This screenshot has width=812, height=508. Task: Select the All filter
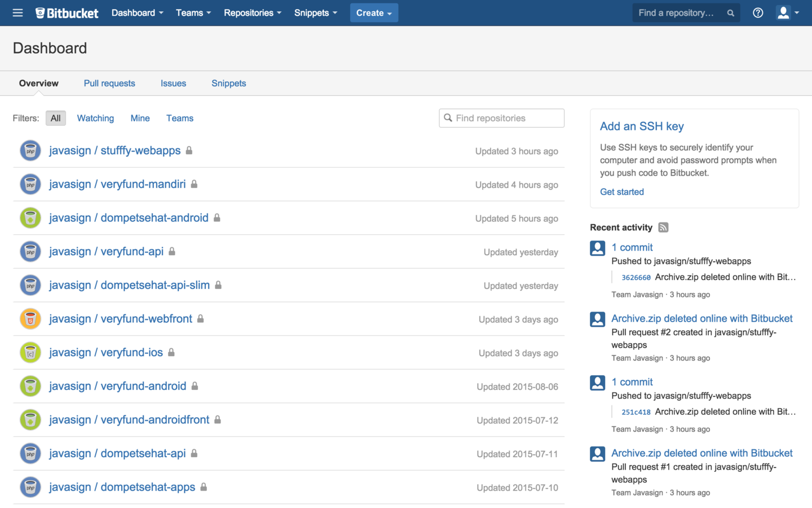55,118
